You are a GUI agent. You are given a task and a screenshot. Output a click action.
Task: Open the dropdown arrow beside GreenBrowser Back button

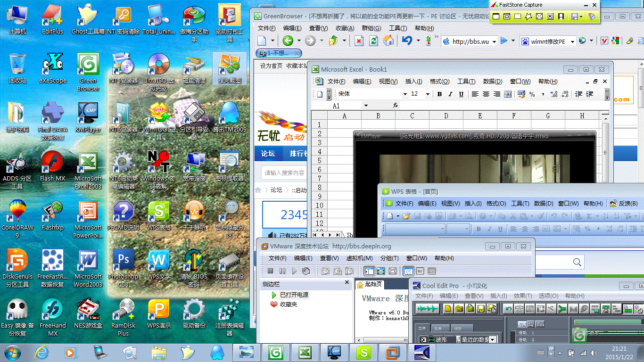298,41
